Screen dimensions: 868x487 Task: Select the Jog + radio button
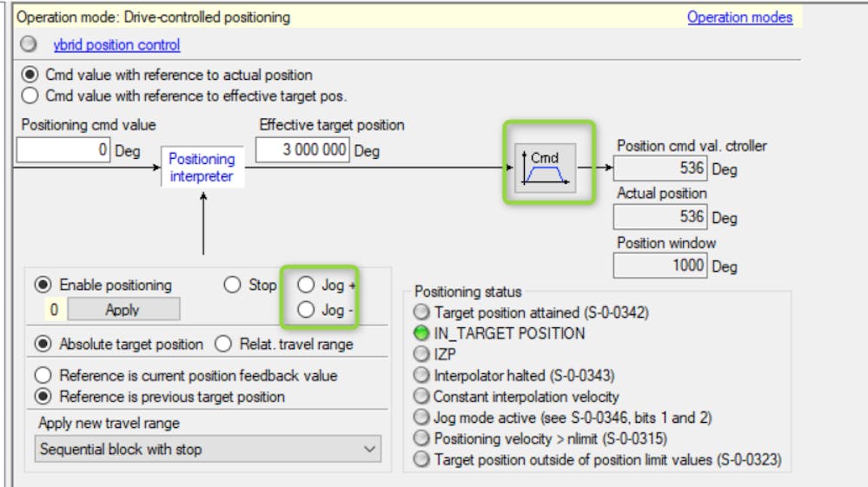pos(307,285)
